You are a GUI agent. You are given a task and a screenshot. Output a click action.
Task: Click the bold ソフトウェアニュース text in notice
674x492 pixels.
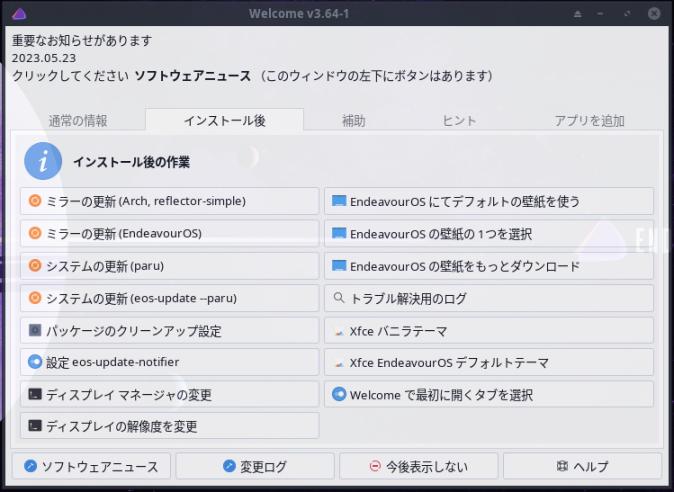click(193, 76)
